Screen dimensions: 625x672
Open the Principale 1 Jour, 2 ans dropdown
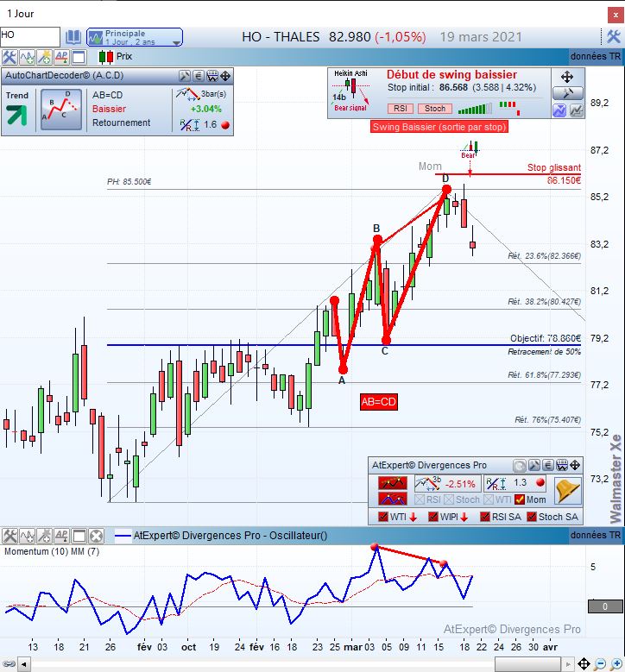pos(135,37)
